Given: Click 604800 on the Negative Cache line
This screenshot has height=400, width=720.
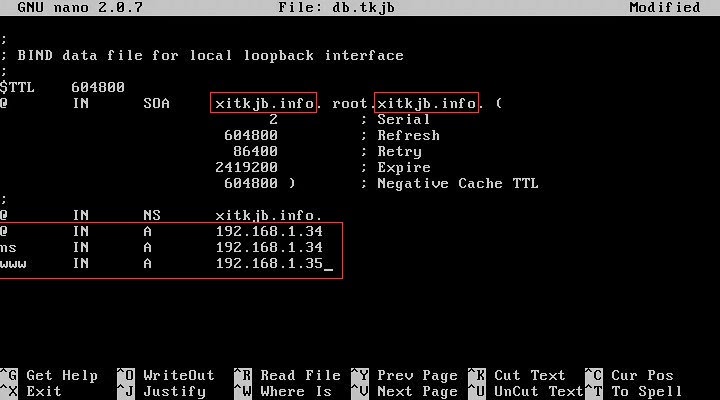Looking at the screenshot, I should click(x=251, y=183).
